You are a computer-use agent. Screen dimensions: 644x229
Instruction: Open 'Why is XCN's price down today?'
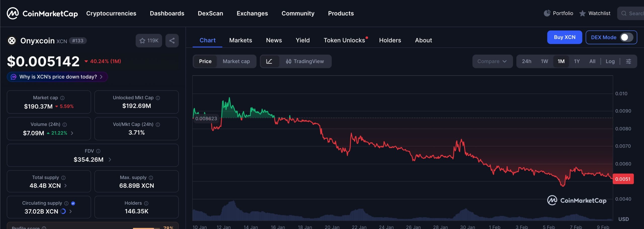57,77
